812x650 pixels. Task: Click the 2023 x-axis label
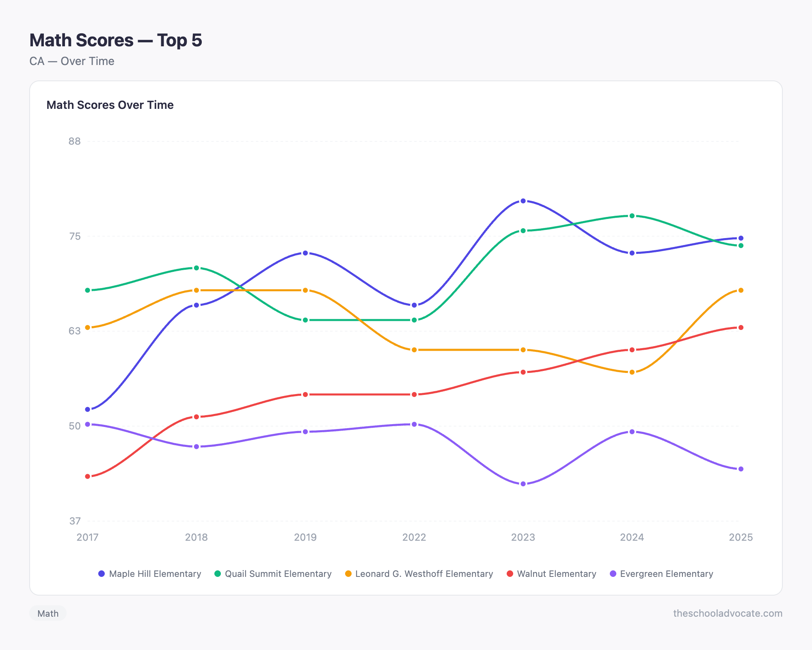(x=523, y=537)
